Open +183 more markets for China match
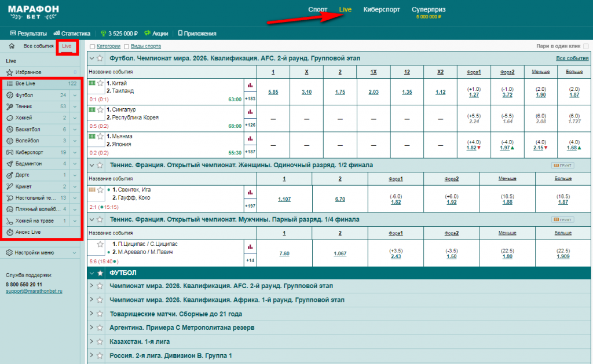The height and width of the screenshot is (364, 593). pyautogui.click(x=250, y=99)
